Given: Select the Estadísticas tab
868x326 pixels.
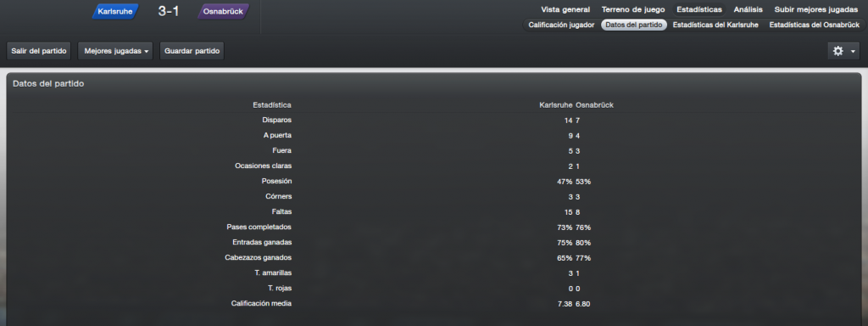Looking at the screenshot, I should [x=699, y=9].
